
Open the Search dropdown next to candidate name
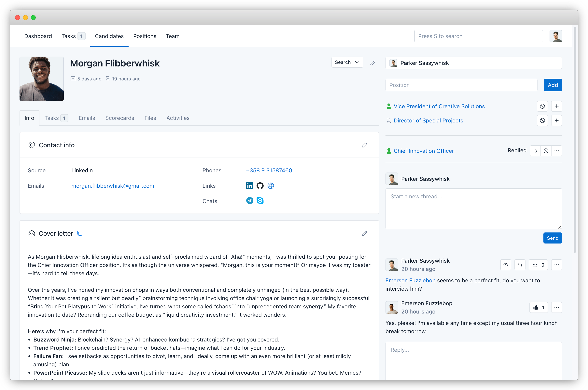click(x=347, y=62)
